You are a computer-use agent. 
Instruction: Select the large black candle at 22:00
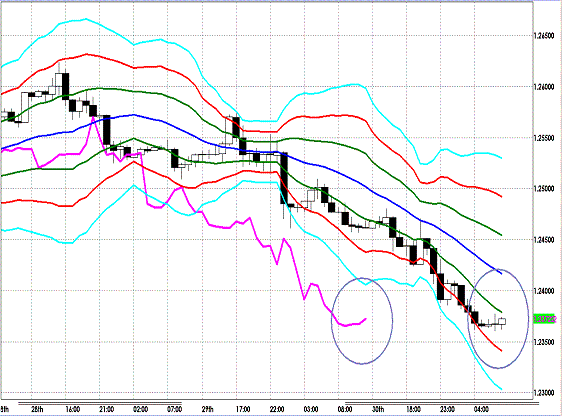point(284,178)
